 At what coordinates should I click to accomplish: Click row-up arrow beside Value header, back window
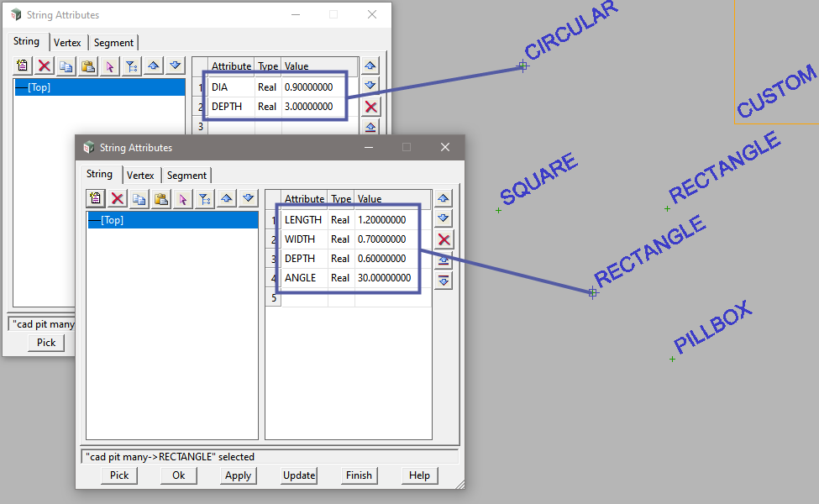click(370, 66)
